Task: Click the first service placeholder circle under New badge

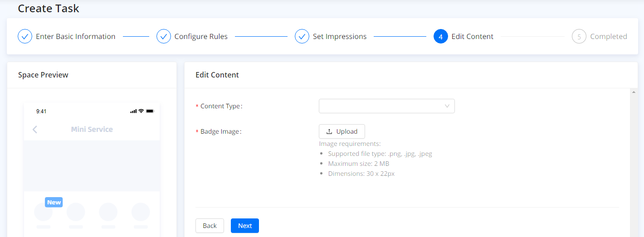Action: click(44, 212)
